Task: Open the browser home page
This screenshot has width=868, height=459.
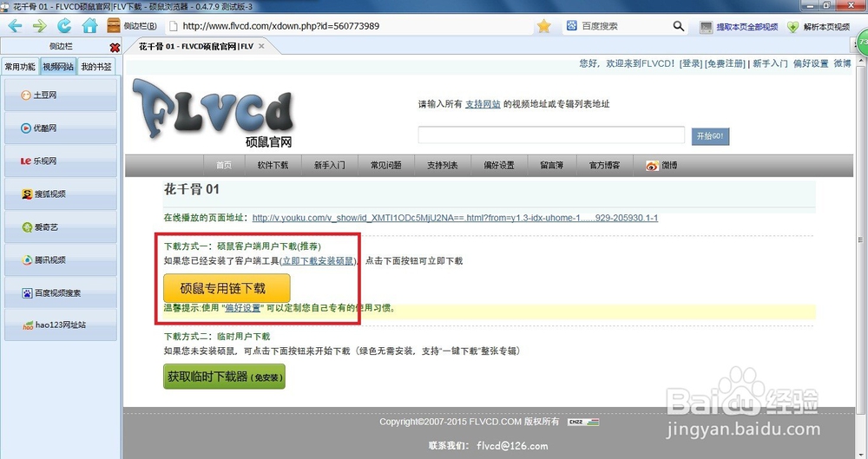Action: pos(89,25)
